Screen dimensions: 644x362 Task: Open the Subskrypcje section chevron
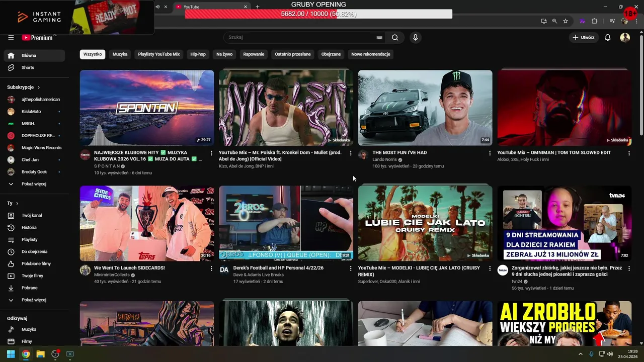pyautogui.click(x=38, y=87)
